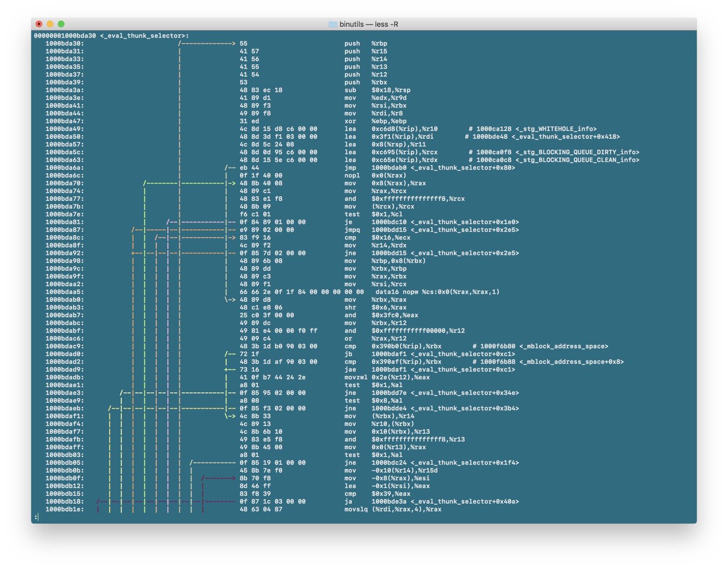This screenshot has width=728, height=568.
Task: Click the address label "1000bda92:"
Action: (x=65, y=253)
